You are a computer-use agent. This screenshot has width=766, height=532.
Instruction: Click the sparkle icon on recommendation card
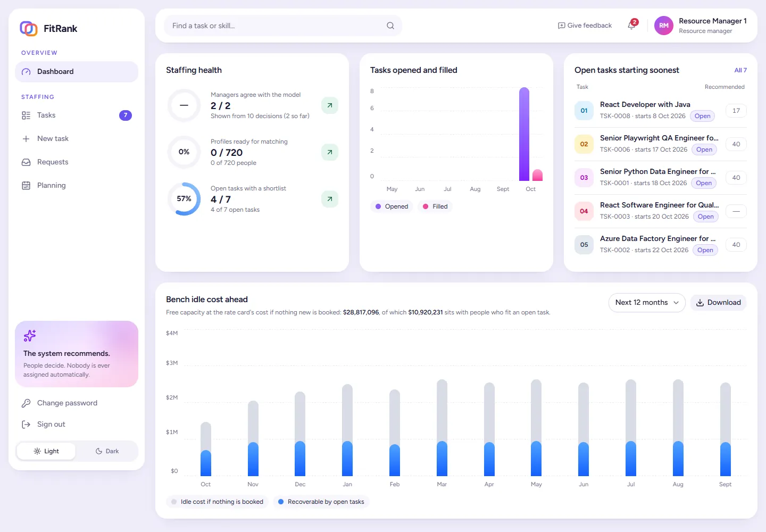[x=30, y=336]
